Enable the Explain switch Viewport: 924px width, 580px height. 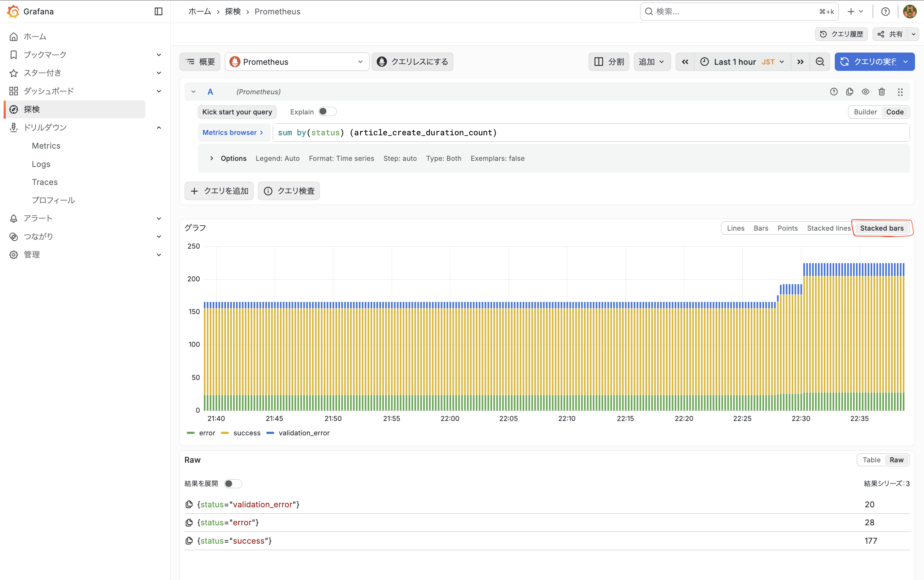click(327, 112)
